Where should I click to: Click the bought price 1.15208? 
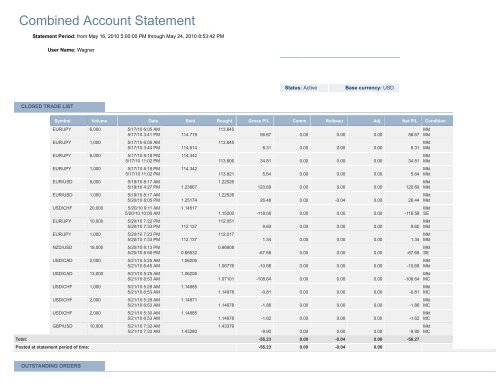point(226,213)
